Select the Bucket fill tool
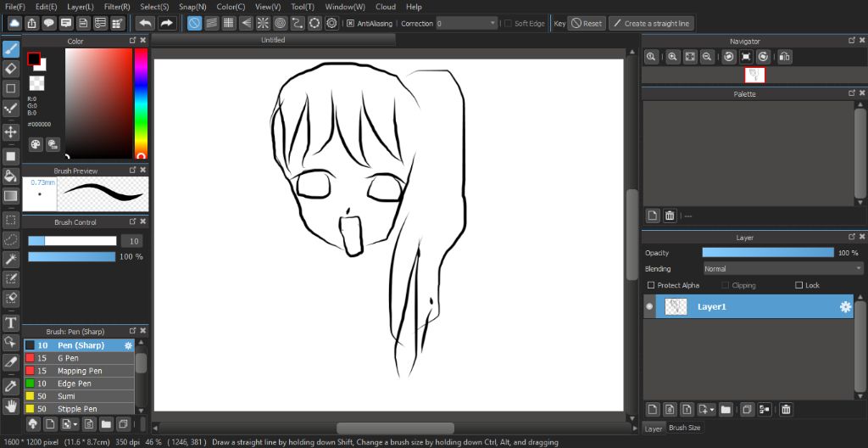868x448 pixels. 11,176
